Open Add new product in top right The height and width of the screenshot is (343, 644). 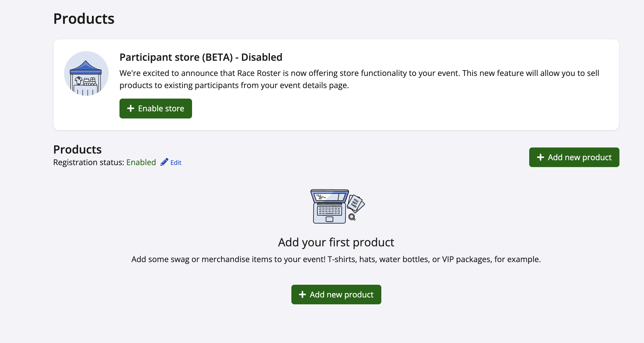(x=574, y=157)
